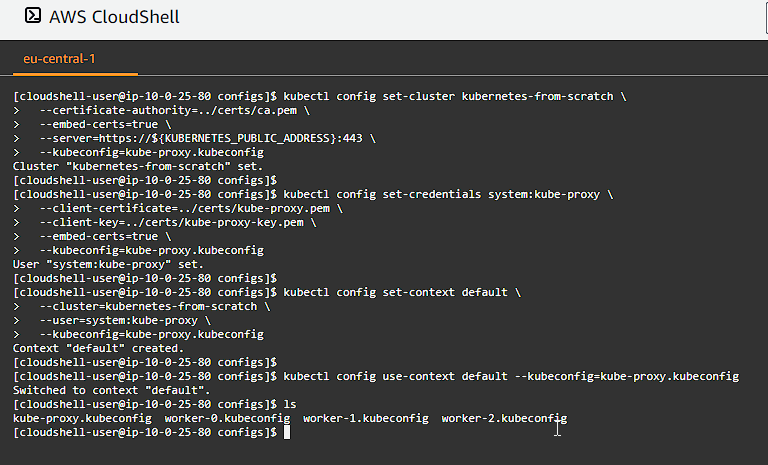Viewport: 768px width, 465px height.
Task: Click worker-1.kubeconfig in the ls output
Action: [366, 418]
